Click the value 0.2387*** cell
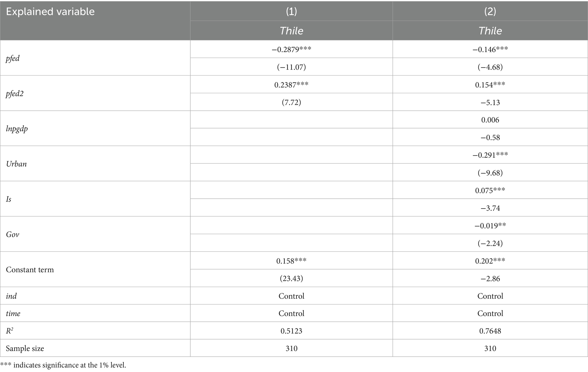 point(291,84)
